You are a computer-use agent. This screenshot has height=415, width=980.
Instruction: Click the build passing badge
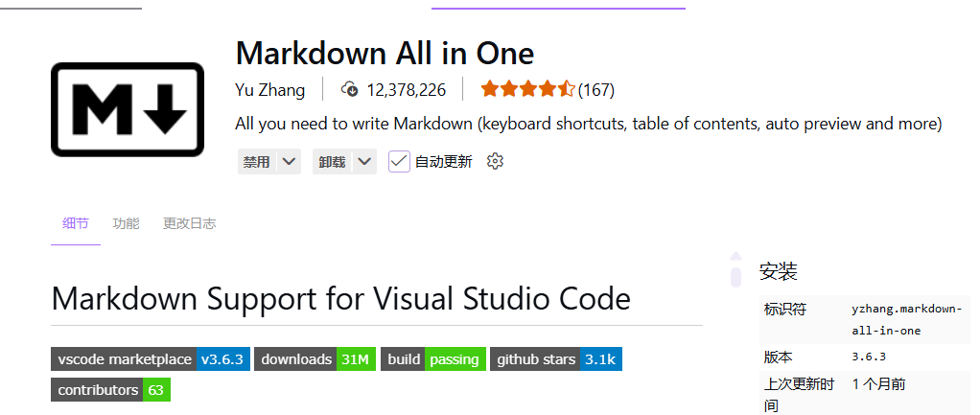tap(433, 359)
